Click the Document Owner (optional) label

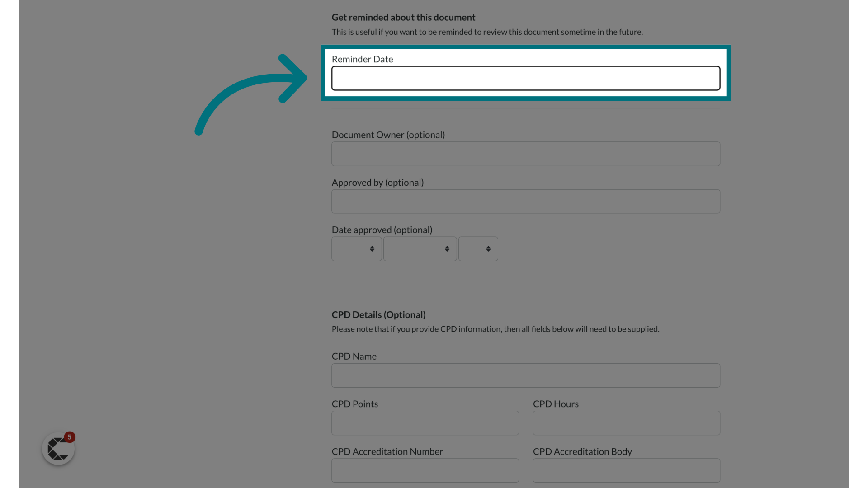click(388, 135)
